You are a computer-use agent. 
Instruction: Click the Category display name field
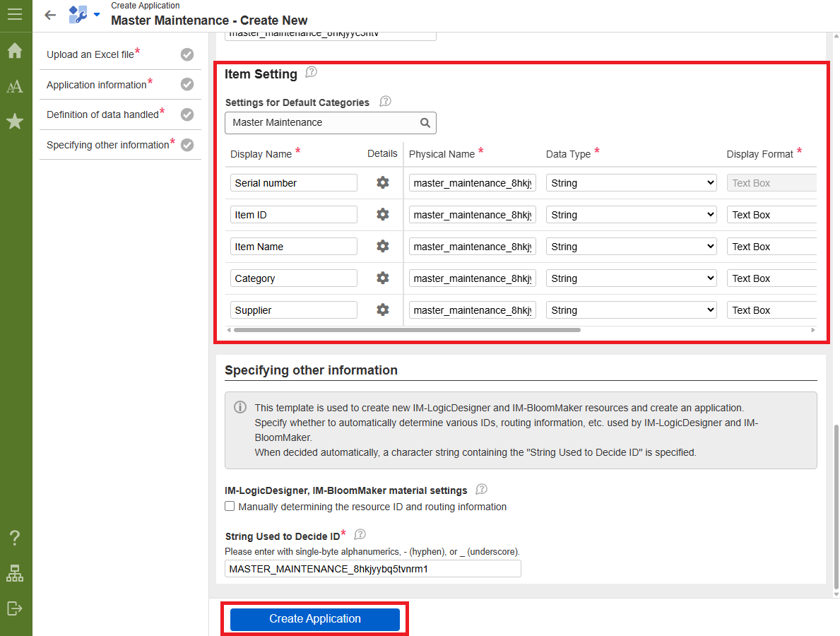tap(294, 278)
